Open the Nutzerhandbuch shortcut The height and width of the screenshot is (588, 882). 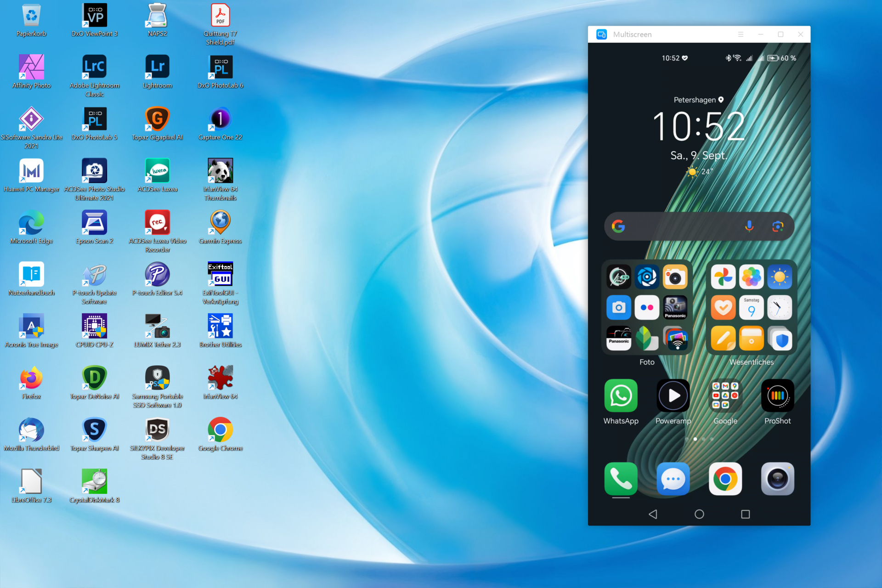[31, 275]
